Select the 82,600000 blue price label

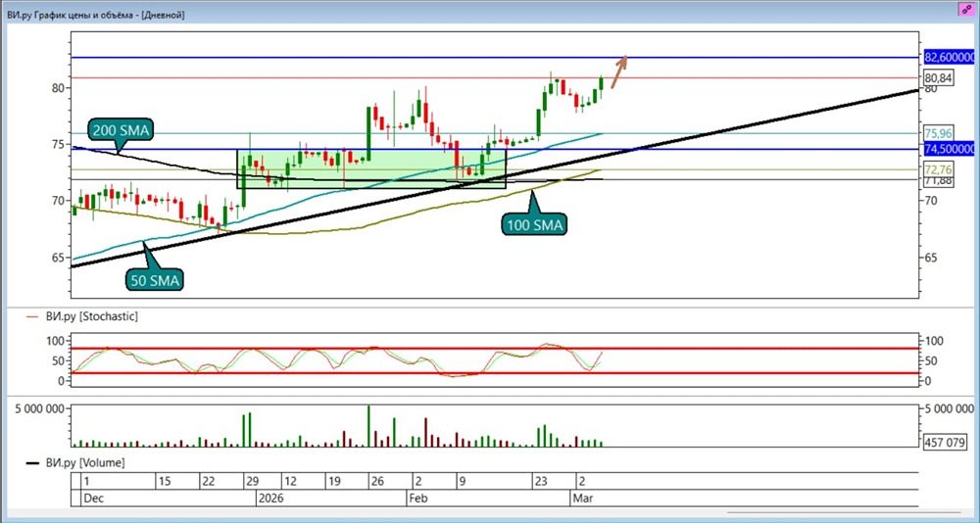(950, 58)
